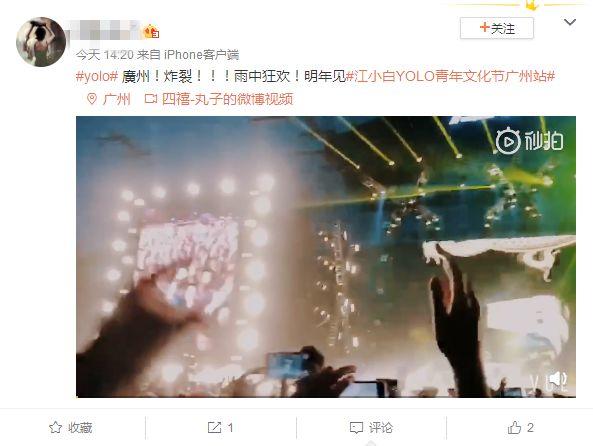Click the 秒拍 logo on video
593x446 pixels.
pos(529,141)
